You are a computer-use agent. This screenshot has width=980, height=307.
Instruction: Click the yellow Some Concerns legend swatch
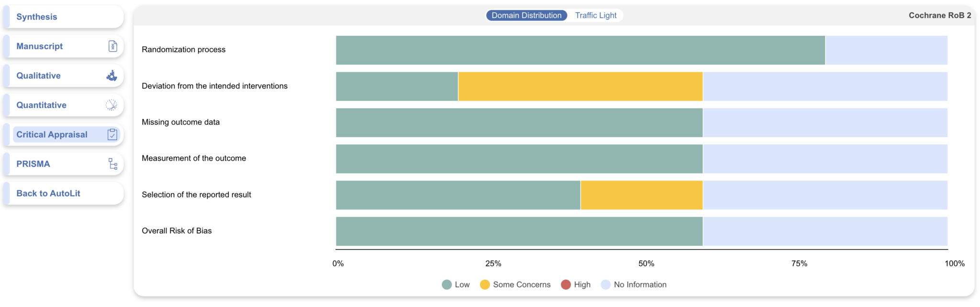tap(485, 285)
